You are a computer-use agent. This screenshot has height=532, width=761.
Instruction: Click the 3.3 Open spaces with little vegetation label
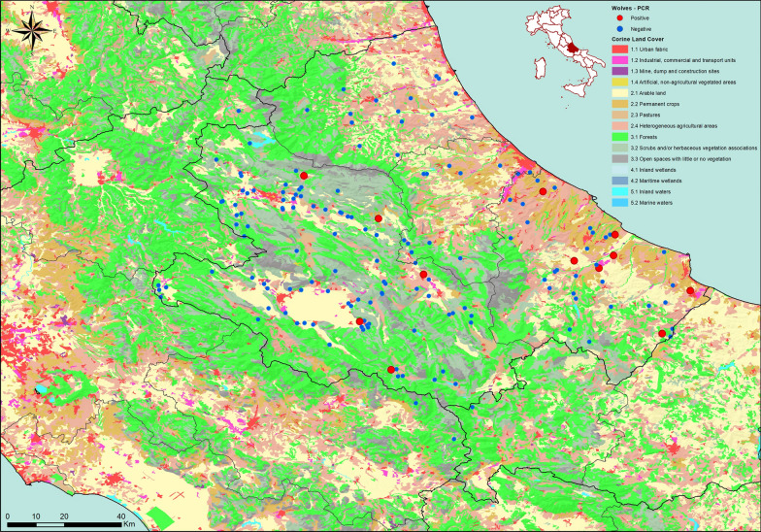pos(681,159)
